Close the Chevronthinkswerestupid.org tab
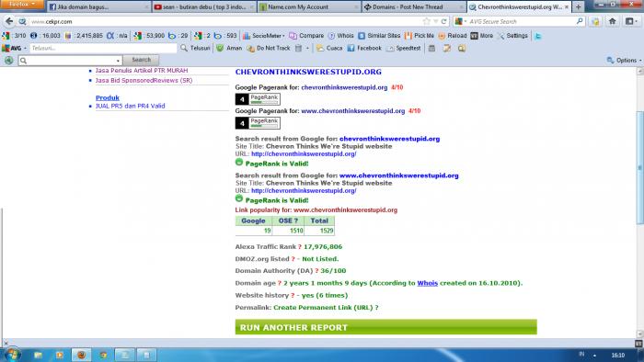The image size is (644, 362). [x=567, y=7]
